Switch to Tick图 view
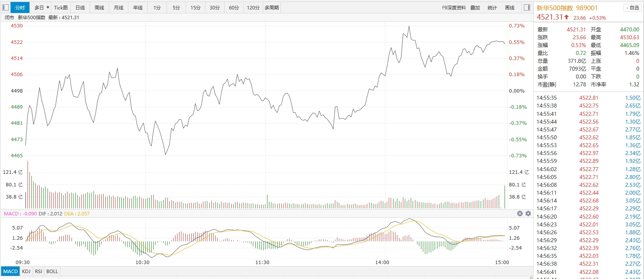Image resolution: width=644 pixels, height=279 pixels. click(x=61, y=7)
